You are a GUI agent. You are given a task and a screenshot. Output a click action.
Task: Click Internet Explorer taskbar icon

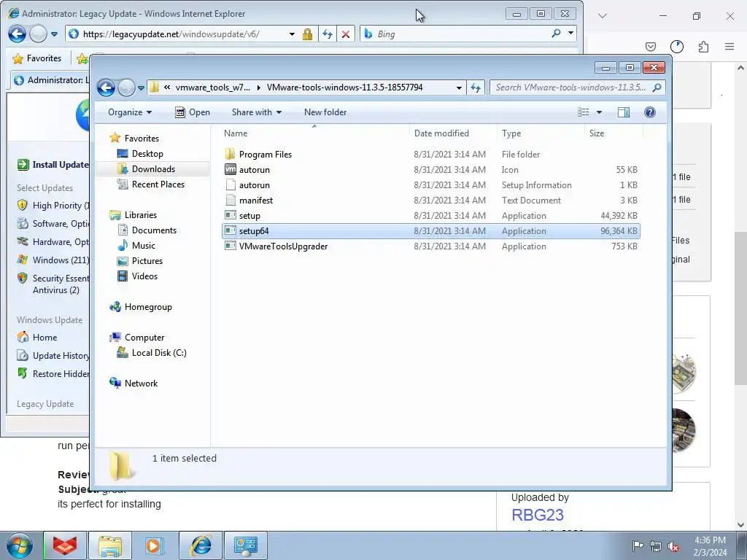tap(201, 545)
